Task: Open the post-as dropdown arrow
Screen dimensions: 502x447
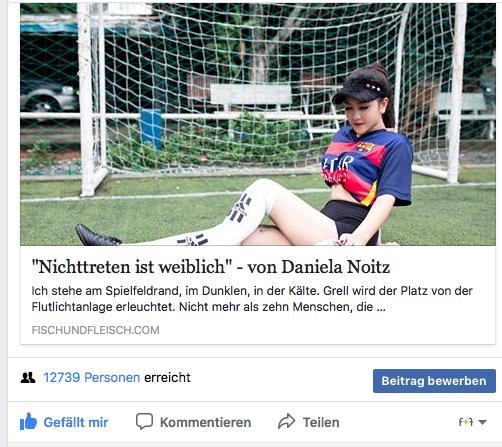Action: pyautogui.click(x=482, y=422)
